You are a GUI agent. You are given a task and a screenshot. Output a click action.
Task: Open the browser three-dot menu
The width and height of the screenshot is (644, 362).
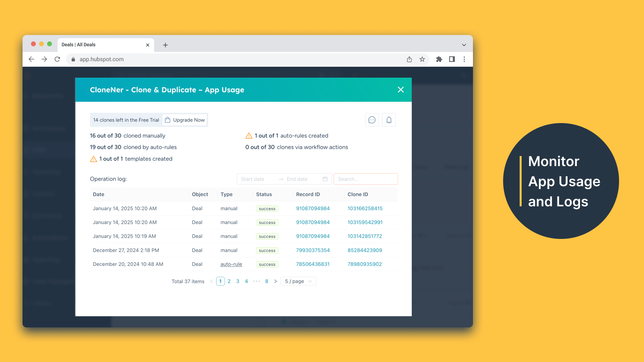[x=464, y=59]
